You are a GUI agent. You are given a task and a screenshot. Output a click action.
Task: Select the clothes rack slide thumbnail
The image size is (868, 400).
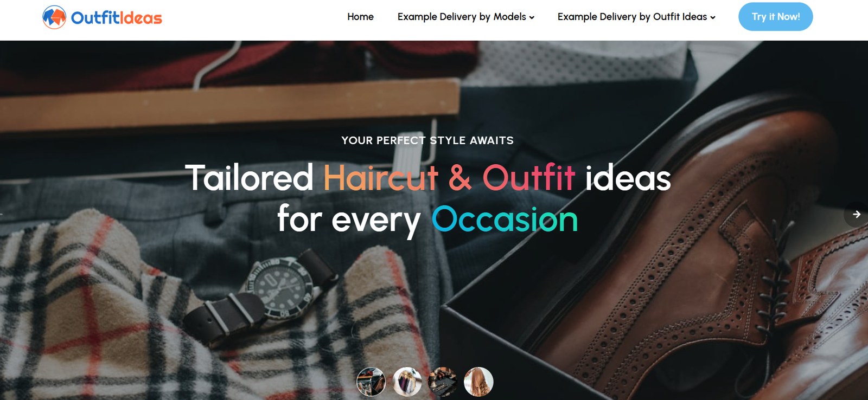point(407,382)
